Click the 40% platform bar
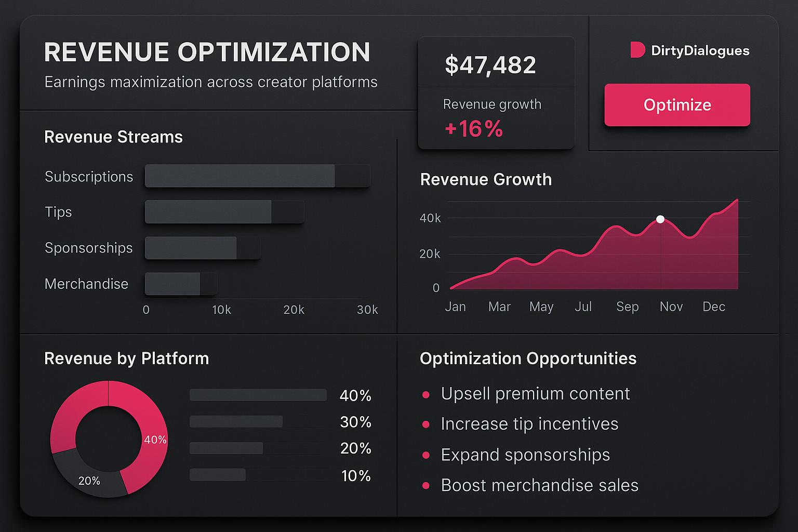Screen dimensions: 798x532 [x=258, y=395]
